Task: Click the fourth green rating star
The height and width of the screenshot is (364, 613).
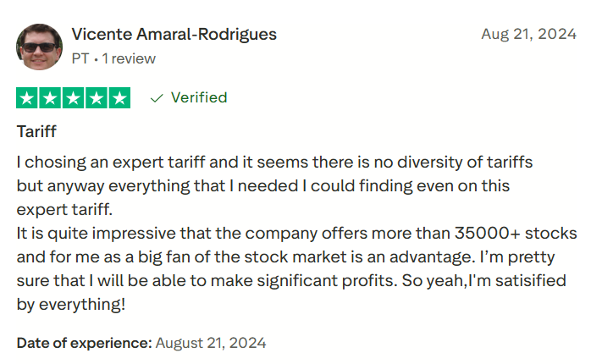Action: [x=97, y=98]
